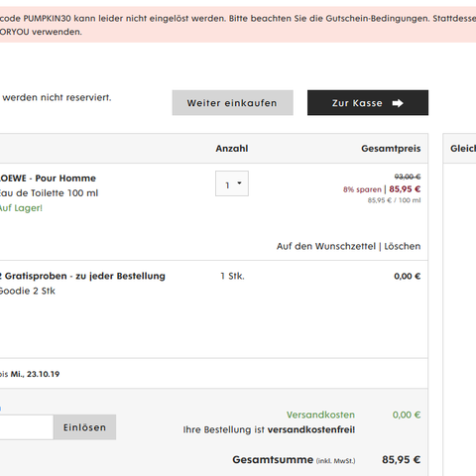Select the 2 Gratisproben item title

pos(82,276)
